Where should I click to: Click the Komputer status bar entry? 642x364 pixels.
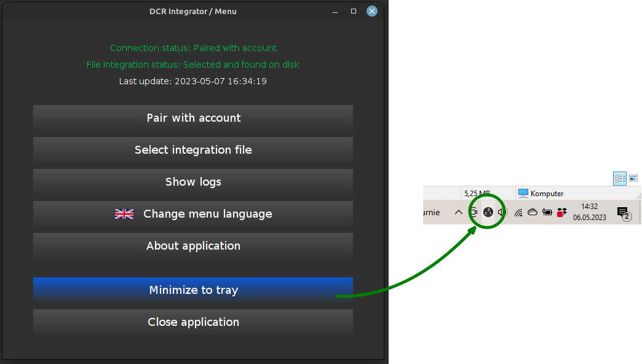[541, 193]
